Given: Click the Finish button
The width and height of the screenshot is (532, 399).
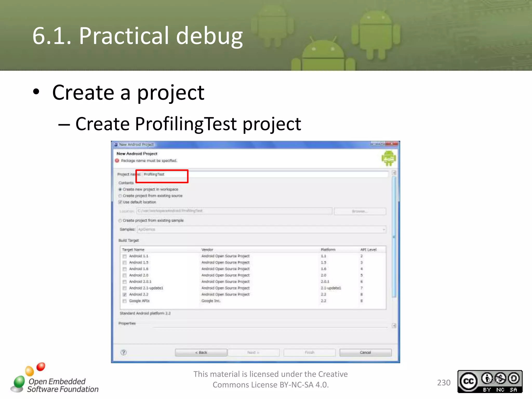Looking at the screenshot, I should pyautogui.click(x=309, y=353).
